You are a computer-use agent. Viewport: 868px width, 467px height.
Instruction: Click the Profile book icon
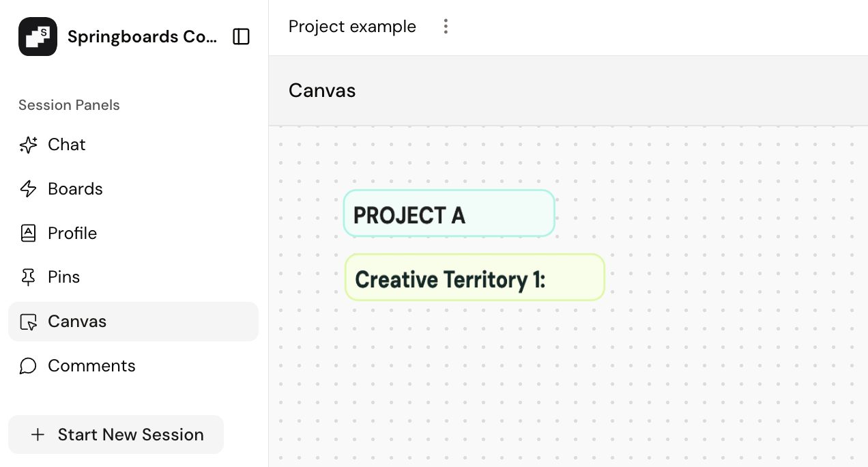[x=28, y=233]
